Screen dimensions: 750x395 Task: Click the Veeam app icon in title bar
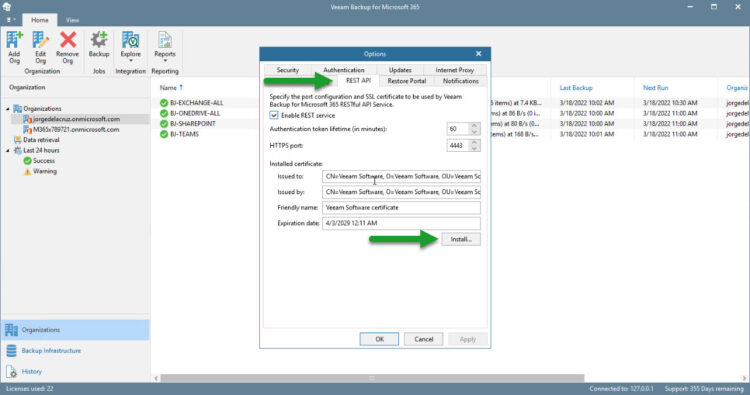pos(7,7)
